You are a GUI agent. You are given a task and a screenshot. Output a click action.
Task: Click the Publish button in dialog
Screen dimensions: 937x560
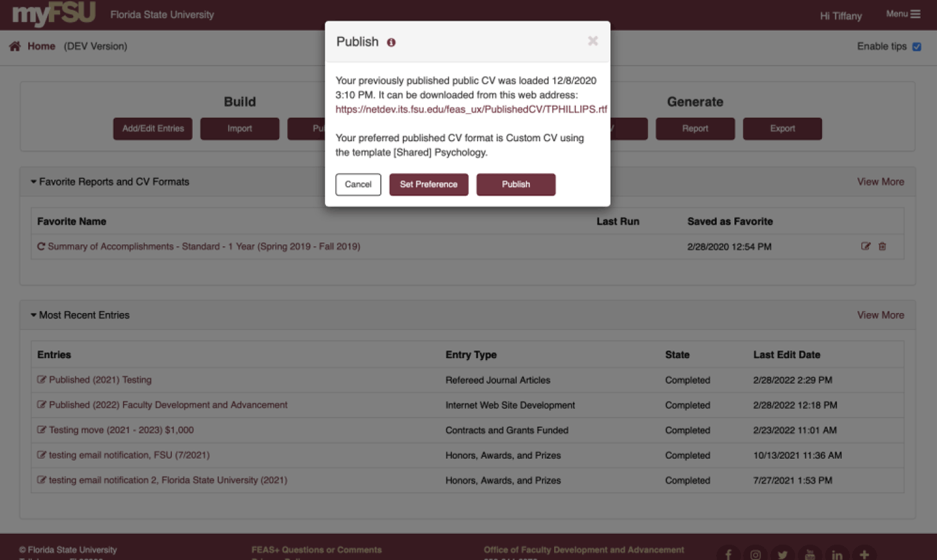coord(515,185)
